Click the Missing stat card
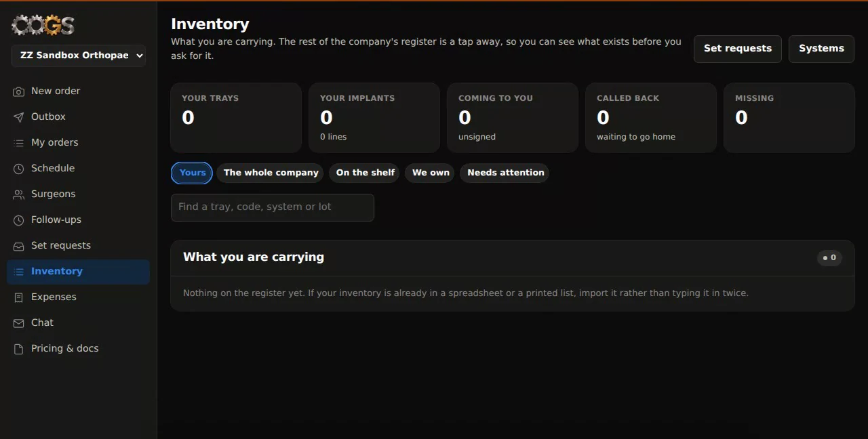 pyautogui.click(x=789, y=118)
